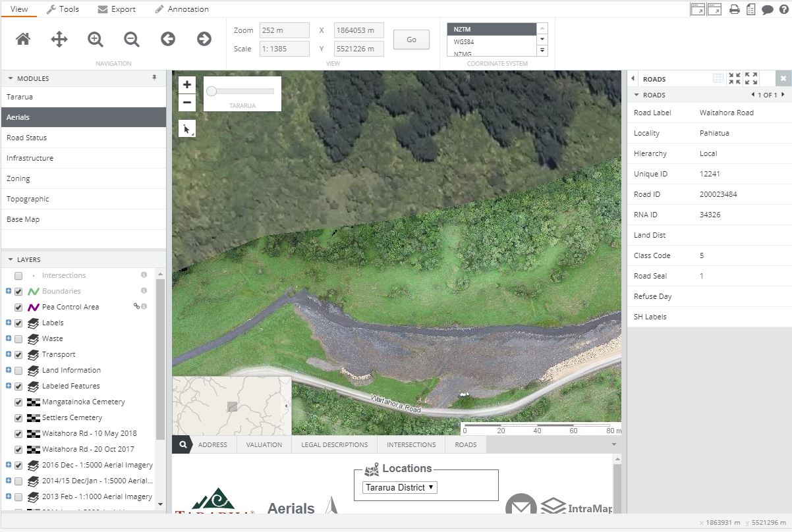Image resolution: width=792 pixels, height=532 pixels.
Task: Click the second pop-out window icon
Action: [x=714, y=9]
